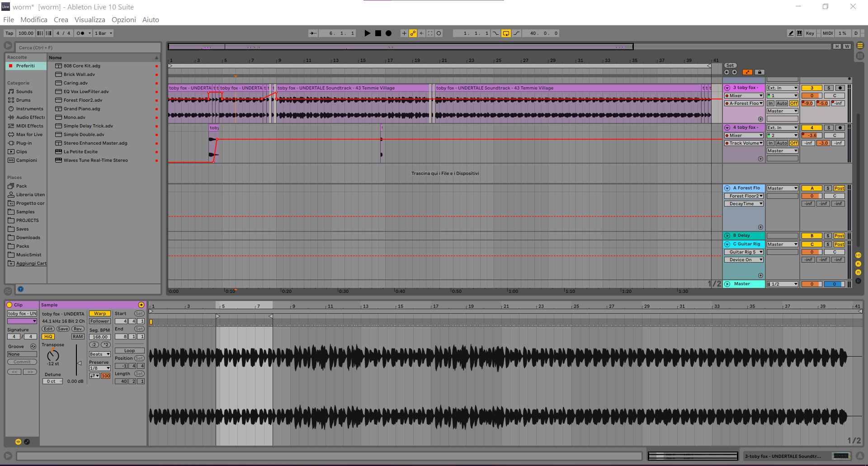This screenshot has width=868, height=466.
Task: Halve tempo with the :2 button
Action: click(94, 345)
